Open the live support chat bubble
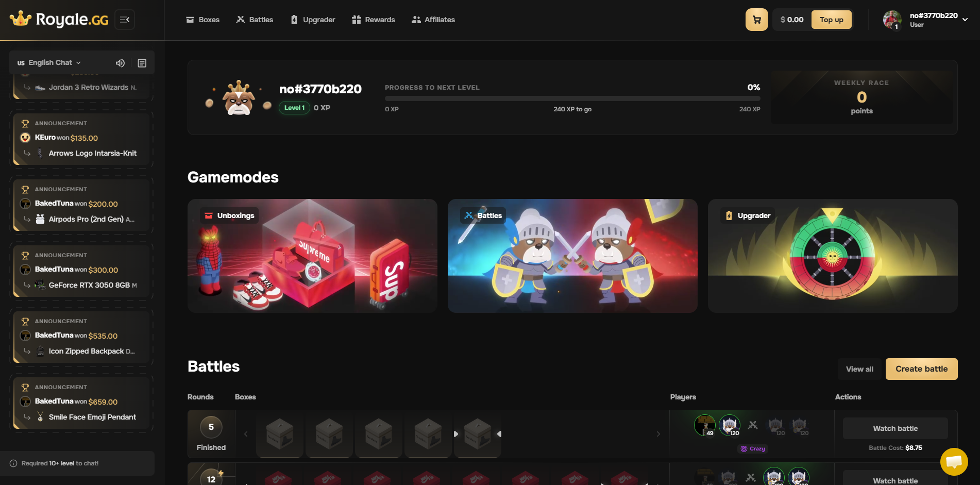 (x=954, y=462)
